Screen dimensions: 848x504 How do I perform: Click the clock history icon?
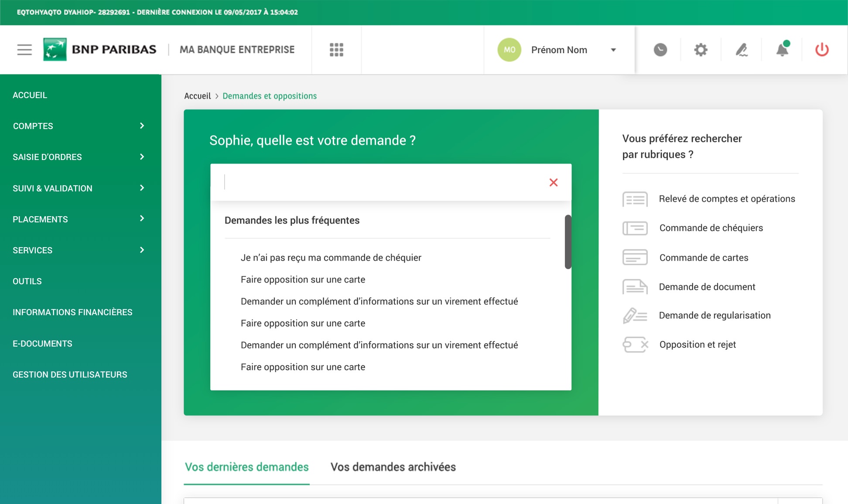point(660,50)
